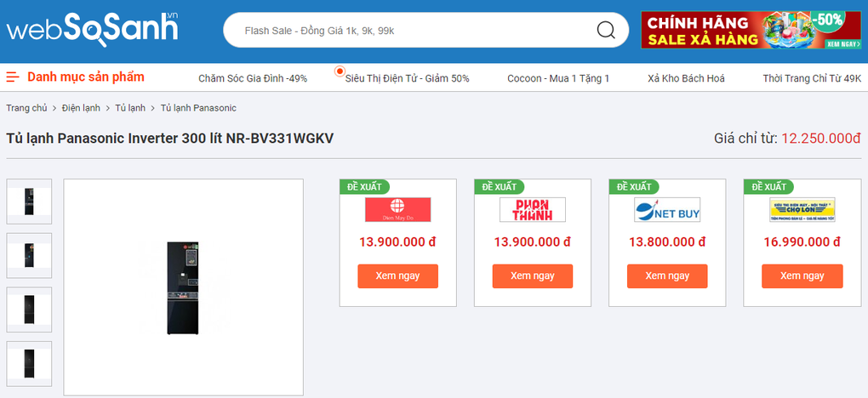Open Chăm Sóc Gia Đình -49% link
Screen dimensions: 868x398
click(253, 78)
